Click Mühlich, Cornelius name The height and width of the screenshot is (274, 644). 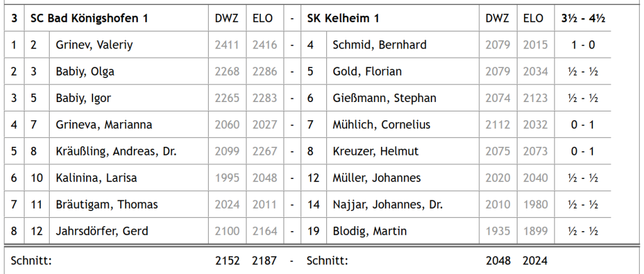pos(381,125)
